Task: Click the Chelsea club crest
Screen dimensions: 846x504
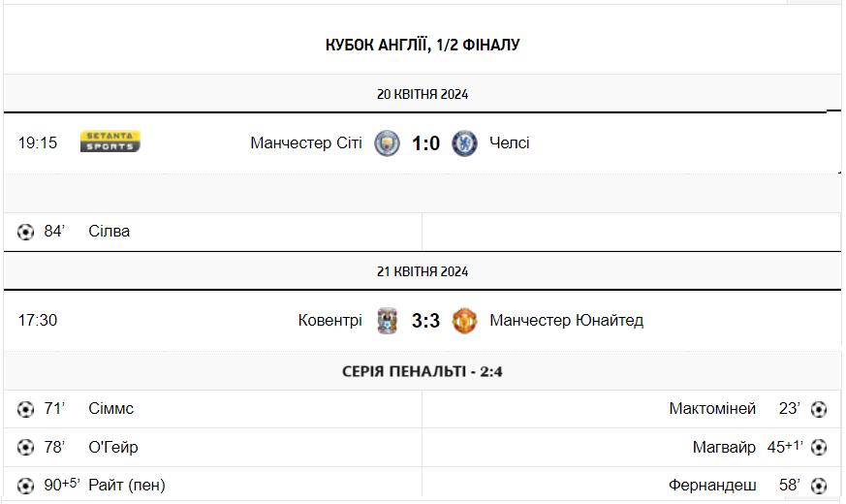Action: [464, 143]
